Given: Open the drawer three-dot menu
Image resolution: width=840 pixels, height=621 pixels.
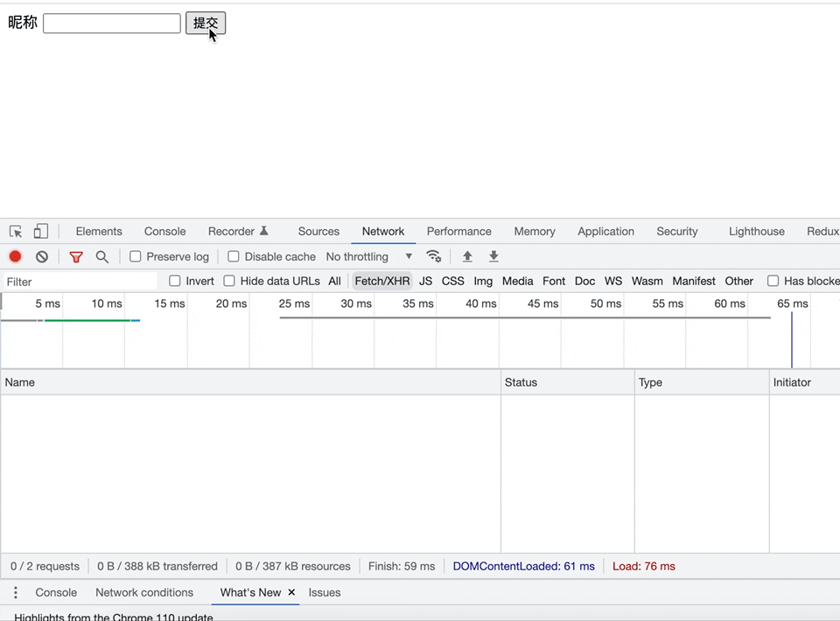Looking at the screenshot, I should 16,593.
